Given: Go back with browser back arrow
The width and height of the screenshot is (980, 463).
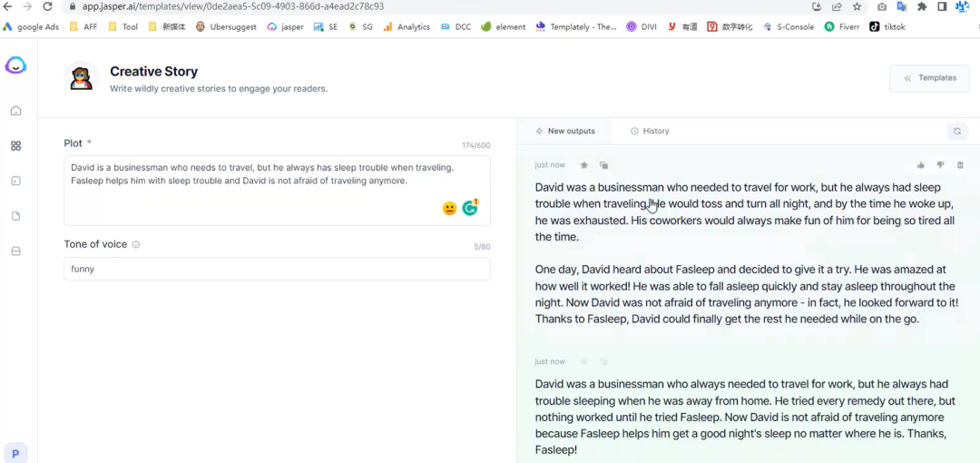Looking at the screenshot, I should pos(7,6).
